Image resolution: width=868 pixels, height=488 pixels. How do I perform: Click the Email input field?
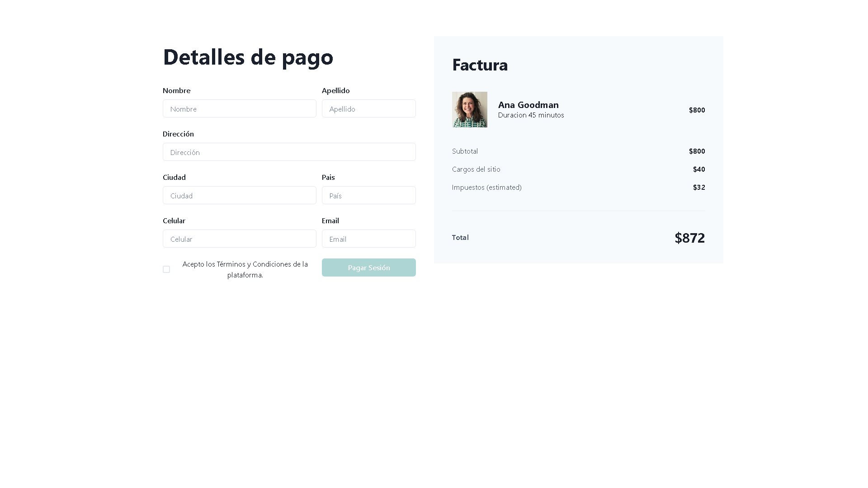(368, 239)
